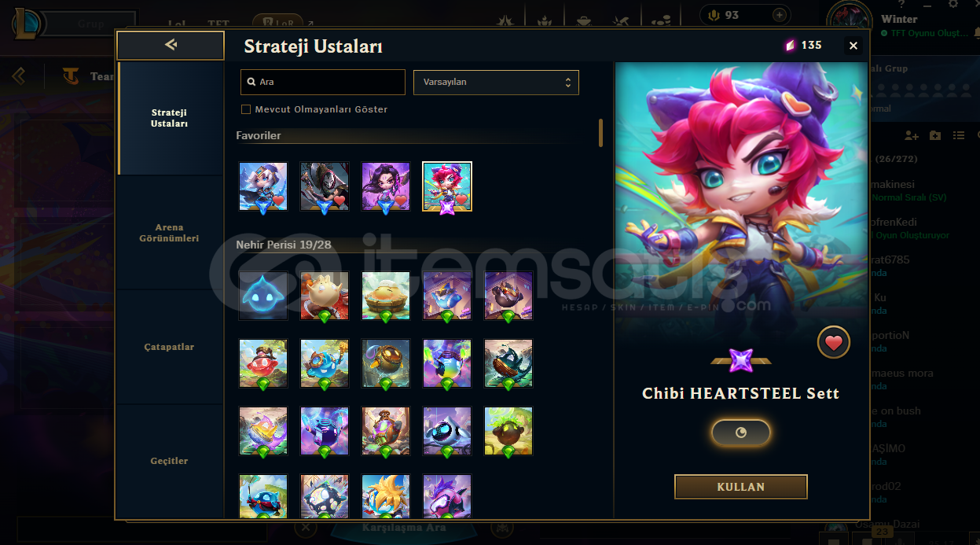Open the currency plus icon near 93
This screenshot has width=980, height=545.
pos(779,15)
